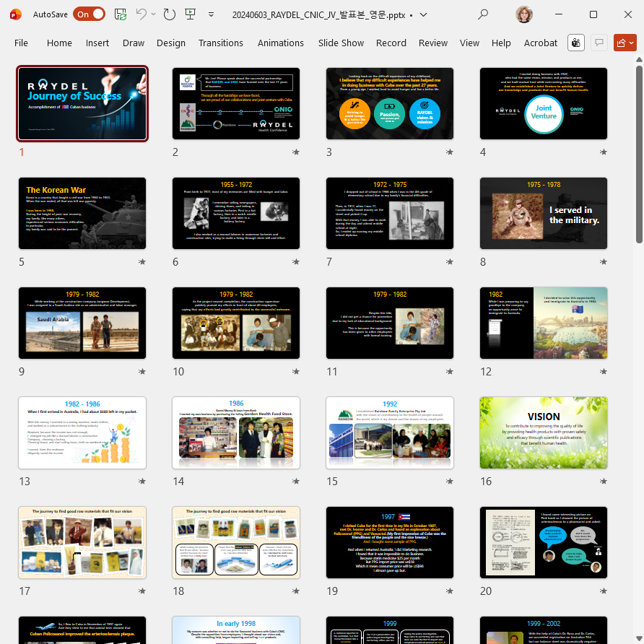Switch to the Record tab
This screenshot has width=644, height=644.
point(391,43)
